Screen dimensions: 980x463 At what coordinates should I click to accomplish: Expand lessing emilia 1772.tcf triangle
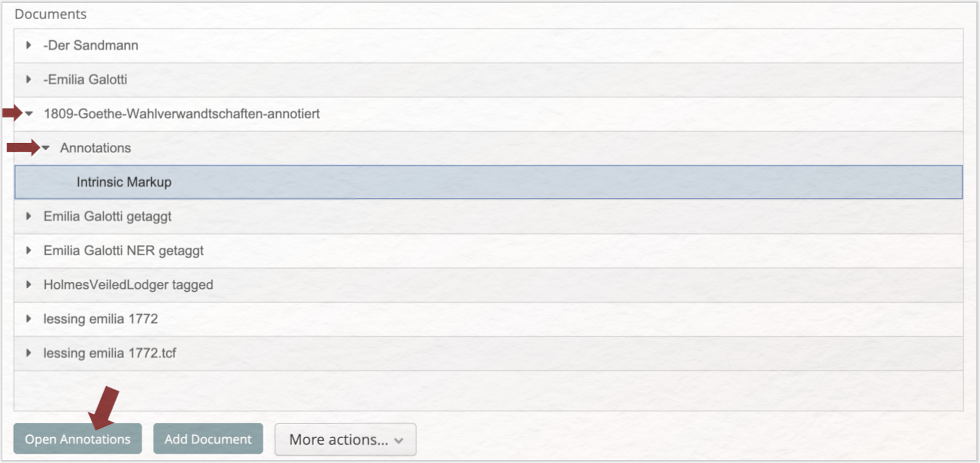[29, 353]
